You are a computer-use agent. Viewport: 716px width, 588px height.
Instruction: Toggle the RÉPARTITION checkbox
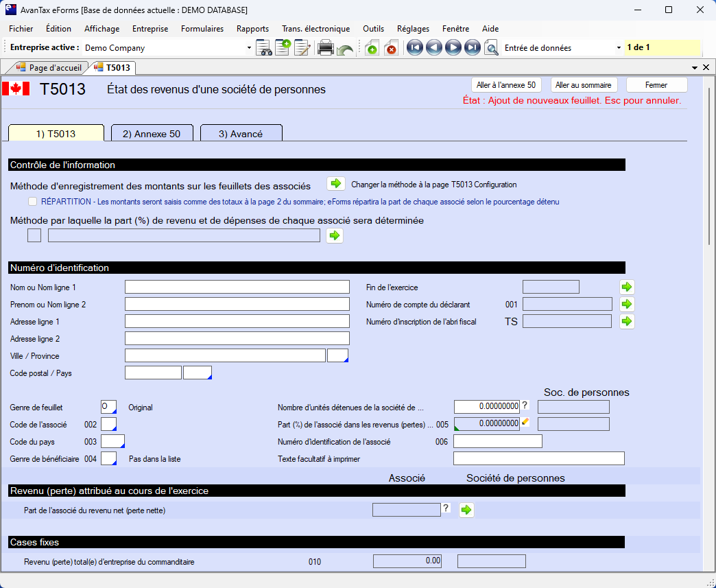point(32,202)
